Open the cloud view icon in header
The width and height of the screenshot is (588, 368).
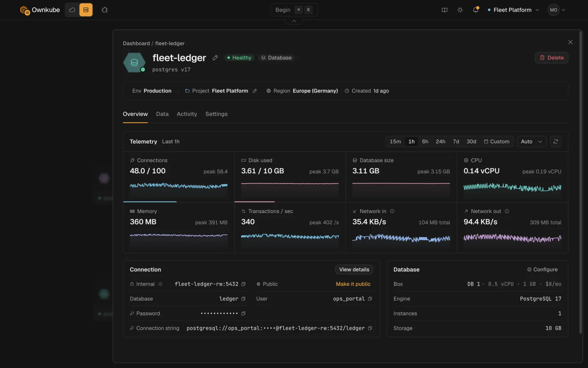pyautogui.click(x=72, y=10)
